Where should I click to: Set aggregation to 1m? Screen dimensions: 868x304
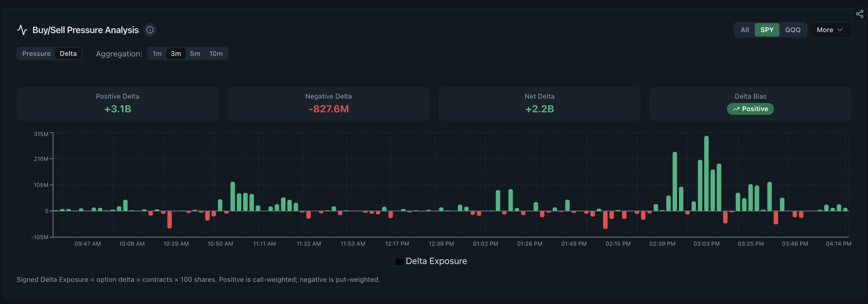coord(157,54)
